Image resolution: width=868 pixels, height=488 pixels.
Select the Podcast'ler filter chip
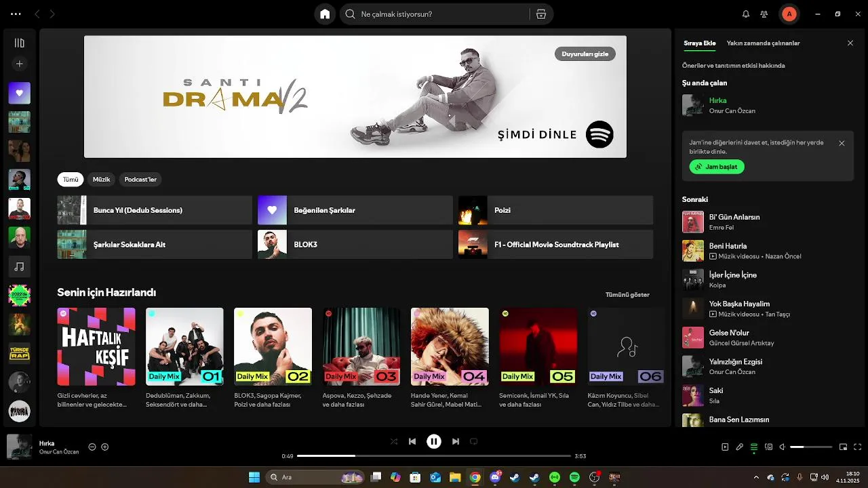[140, 180]
